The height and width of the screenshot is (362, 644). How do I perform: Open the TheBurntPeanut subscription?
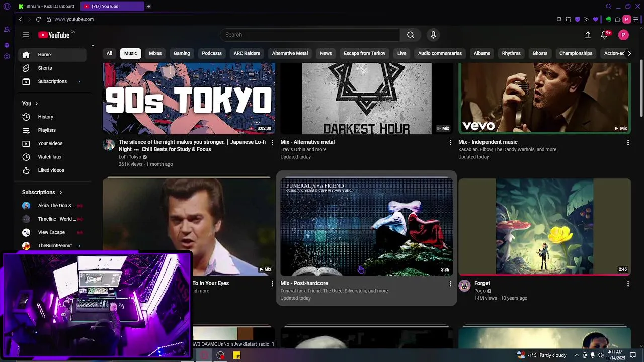click(x=53, y=246)
